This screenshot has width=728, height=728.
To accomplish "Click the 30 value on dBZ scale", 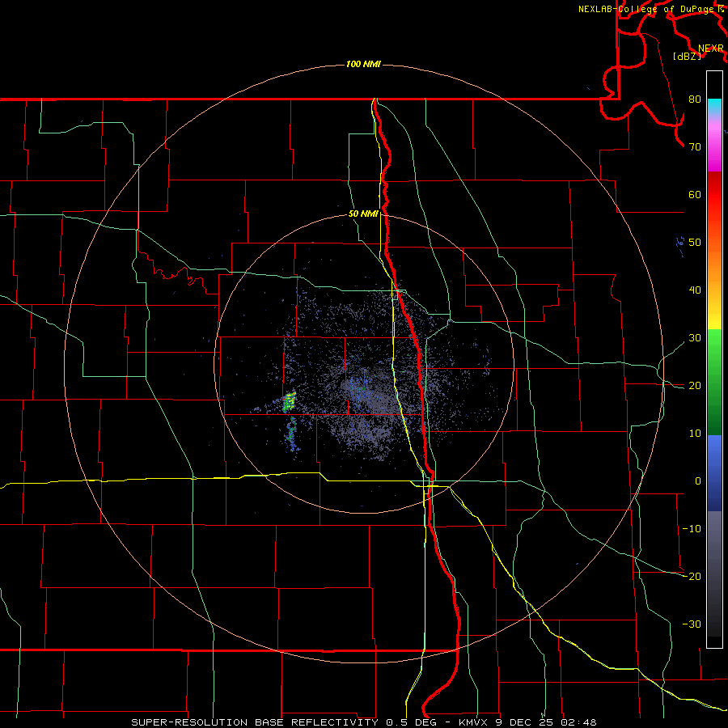I will coord(695,337).
